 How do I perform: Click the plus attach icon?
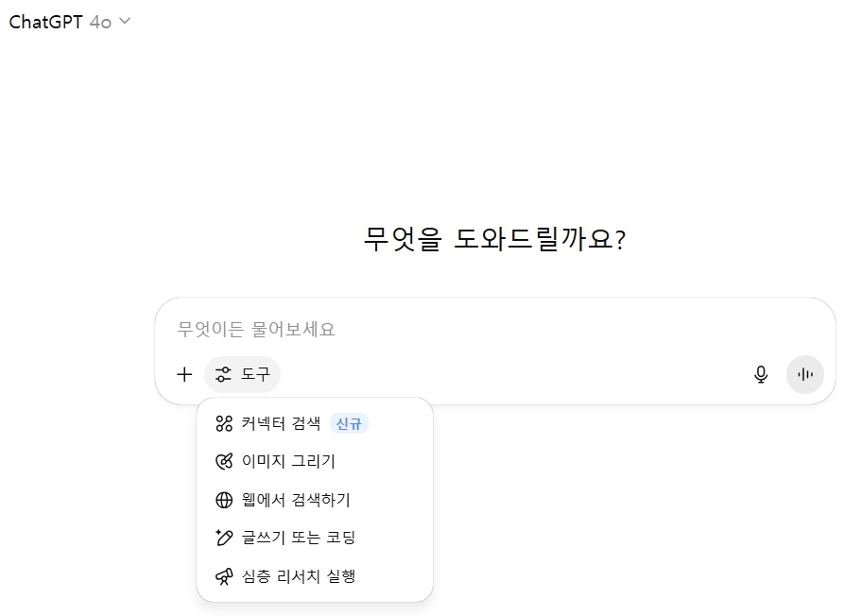pyautogui.click(x=184, y=374)
